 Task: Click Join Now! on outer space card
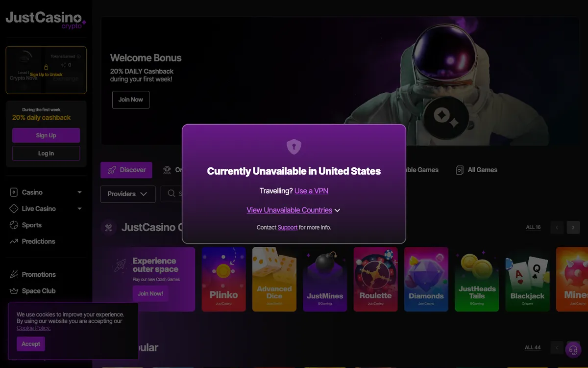click(x=150, y=293)
